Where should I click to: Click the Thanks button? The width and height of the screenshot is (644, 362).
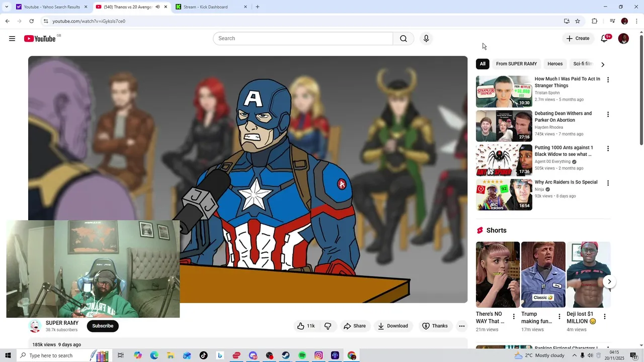pos(435,326)
